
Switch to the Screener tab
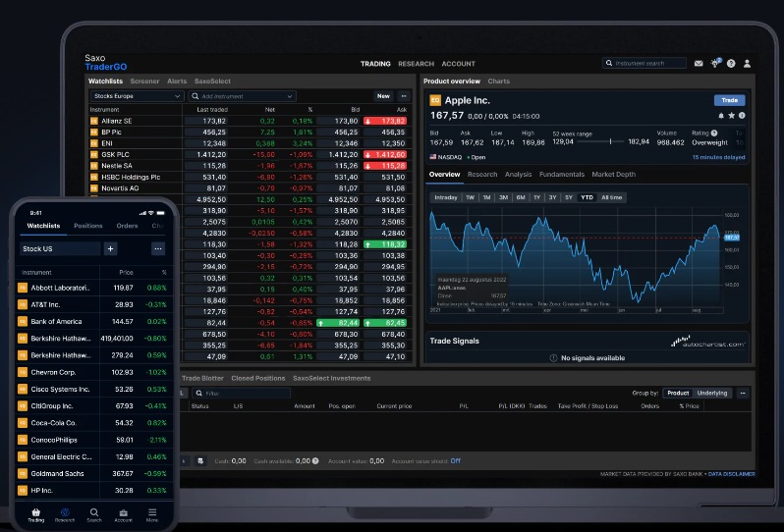[x=144, y=80]
